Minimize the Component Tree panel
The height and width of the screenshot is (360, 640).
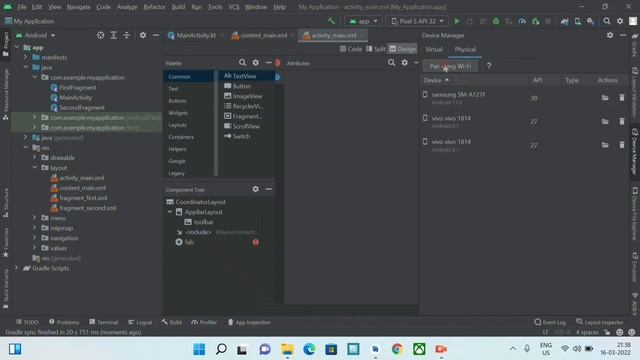coord(269,189)
